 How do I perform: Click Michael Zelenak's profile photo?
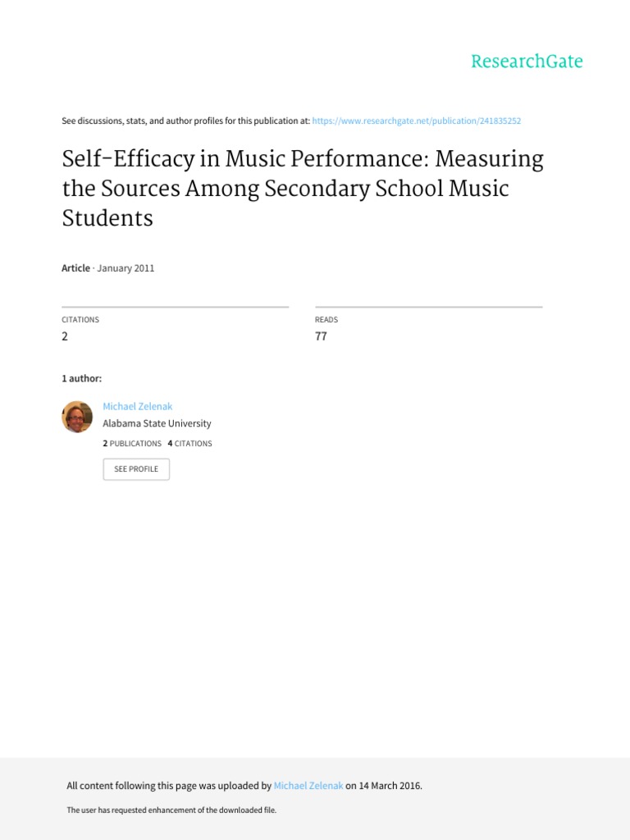pos(77,417)
